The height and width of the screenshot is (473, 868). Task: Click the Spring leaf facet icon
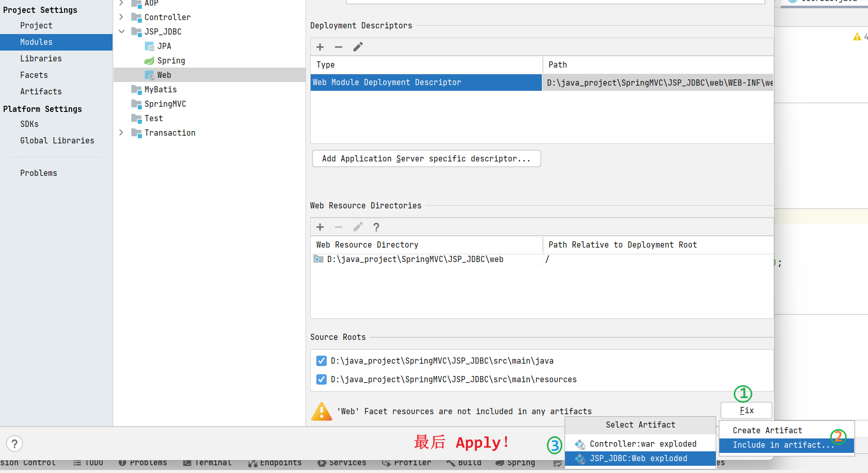click(x=150, y=61)
